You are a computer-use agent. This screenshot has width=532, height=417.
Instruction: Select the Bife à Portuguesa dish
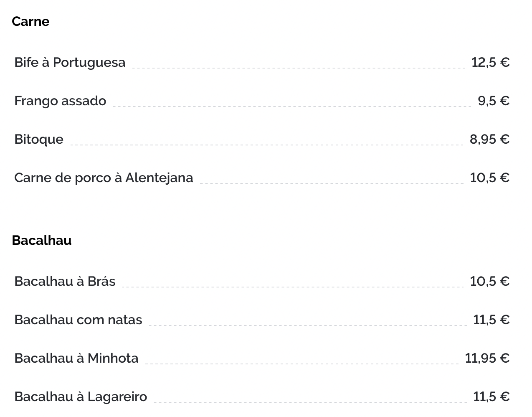[x=70, y=62]
